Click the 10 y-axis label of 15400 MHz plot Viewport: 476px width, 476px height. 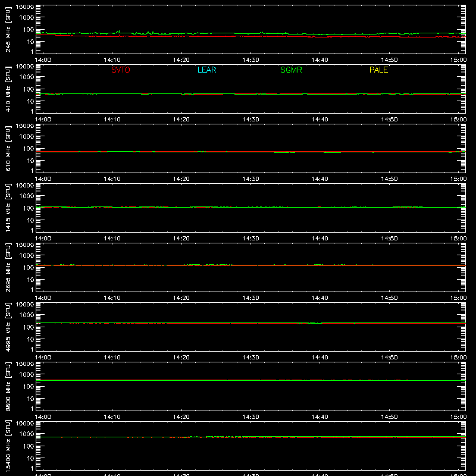pos(31,458)
